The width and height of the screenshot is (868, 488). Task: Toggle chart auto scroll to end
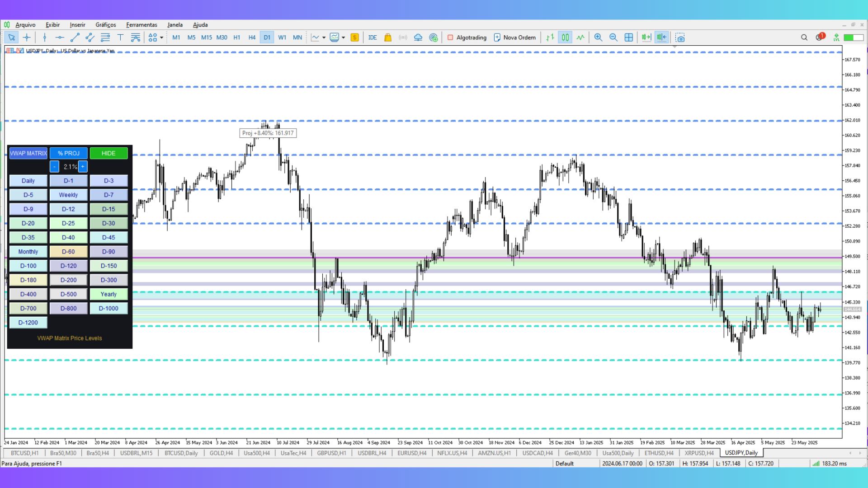646,38
